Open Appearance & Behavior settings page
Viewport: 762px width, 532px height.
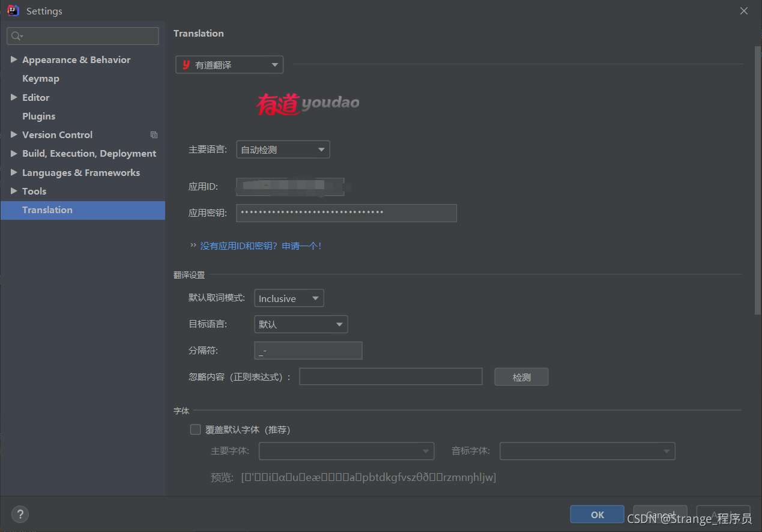click(x=76, y=60)
